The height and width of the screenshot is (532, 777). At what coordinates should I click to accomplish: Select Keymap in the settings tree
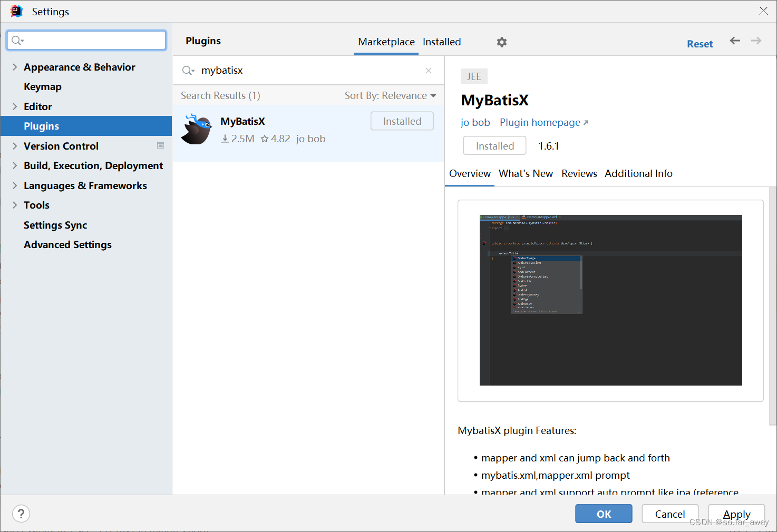pyautogui.click(x=43, y=86)
